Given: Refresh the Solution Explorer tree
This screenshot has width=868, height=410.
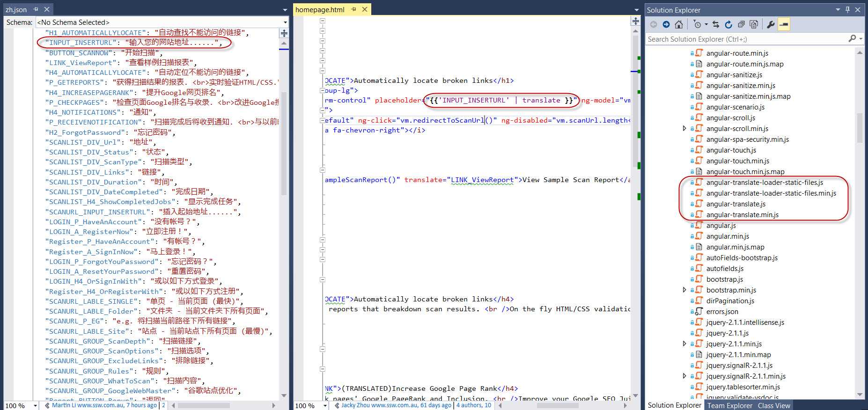Looking at the screenshot, I should coord(728,24).
